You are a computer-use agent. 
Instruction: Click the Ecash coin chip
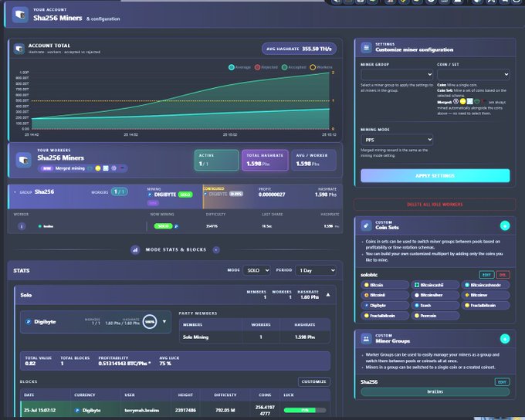(435, 306)
